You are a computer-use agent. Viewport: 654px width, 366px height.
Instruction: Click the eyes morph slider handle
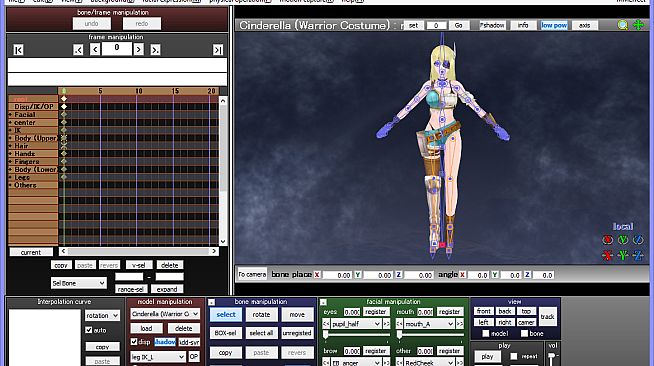(x=325, y=335)
